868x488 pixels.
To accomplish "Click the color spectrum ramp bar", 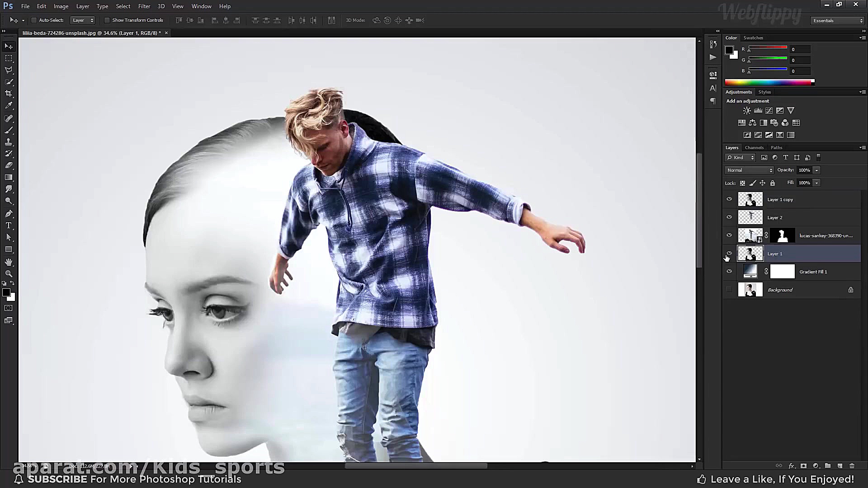I will point(769,82).
